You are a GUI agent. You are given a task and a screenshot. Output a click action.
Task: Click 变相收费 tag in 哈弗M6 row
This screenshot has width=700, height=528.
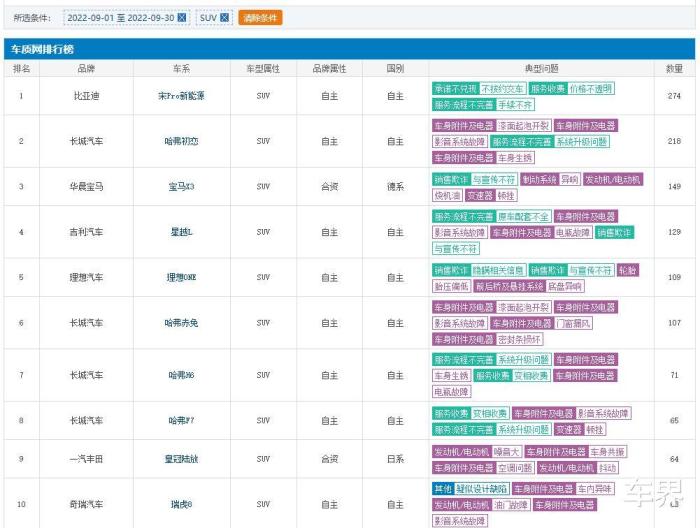pos(531,376)
